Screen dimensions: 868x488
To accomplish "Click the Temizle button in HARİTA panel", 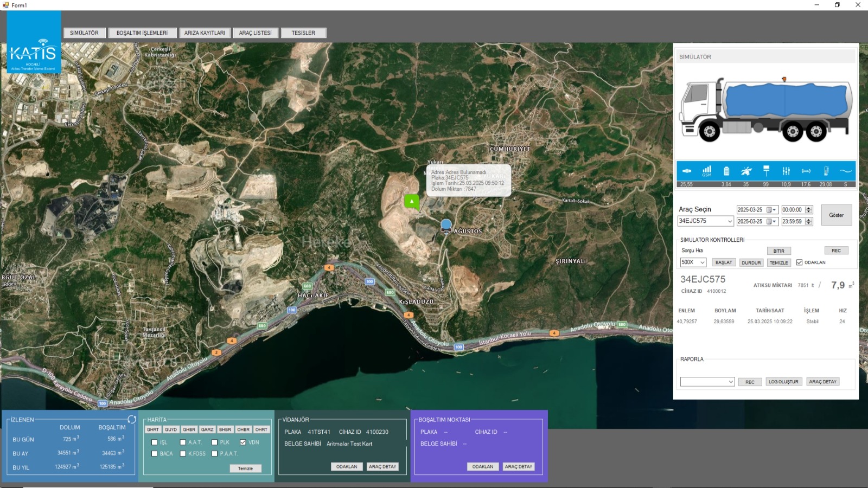I will (245, 468).
